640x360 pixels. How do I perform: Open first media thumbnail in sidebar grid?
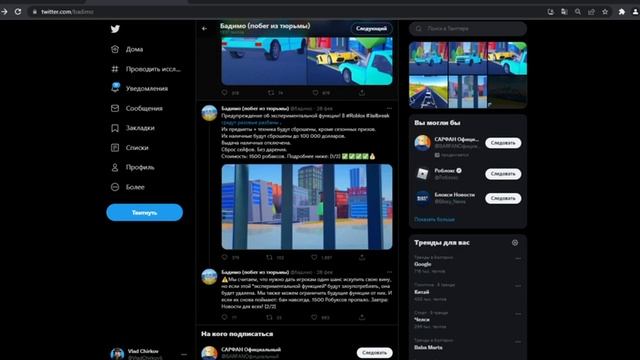pos(428,58)
